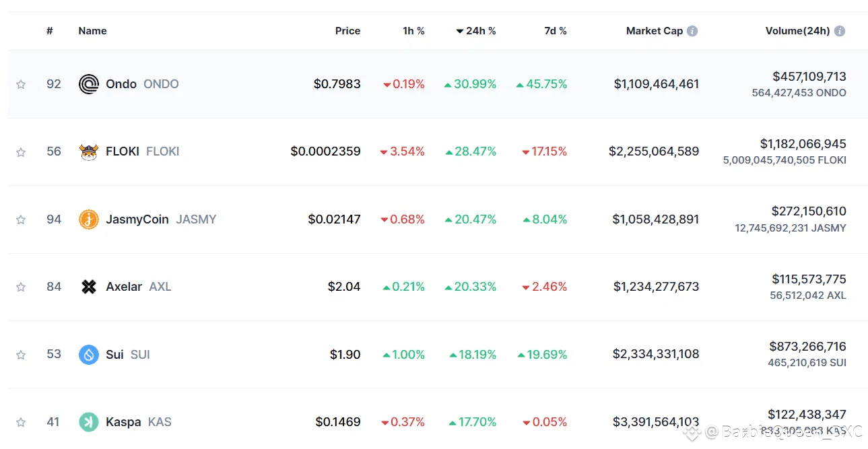The image size is (868, 449).
Task: Toggle watchlist star for Axelar
Action: coord(21,287)
